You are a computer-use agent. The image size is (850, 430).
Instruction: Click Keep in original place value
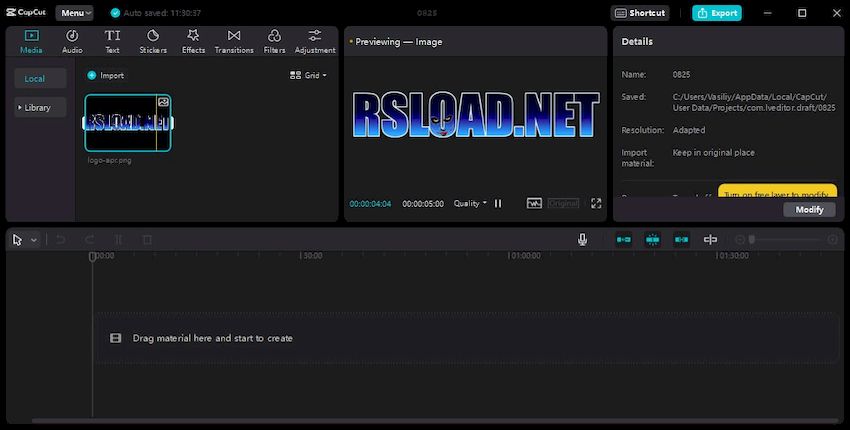click(713, 152)
